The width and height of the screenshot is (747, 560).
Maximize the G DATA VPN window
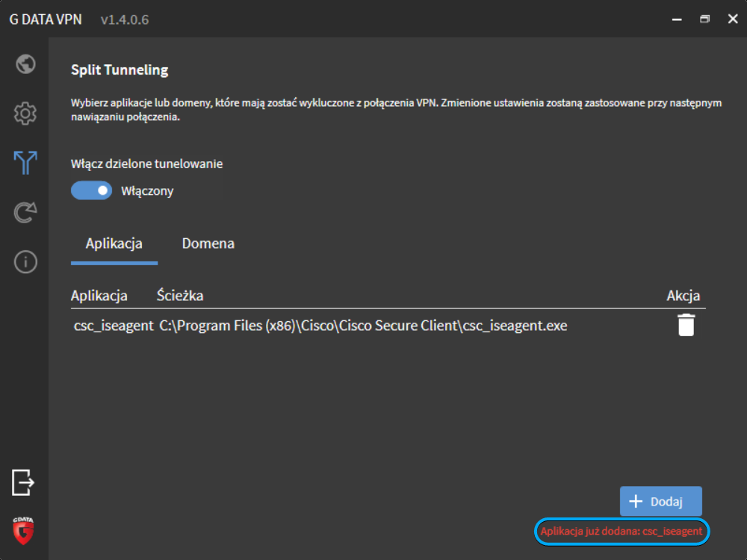pyautogui.click(x=704, y=19)
